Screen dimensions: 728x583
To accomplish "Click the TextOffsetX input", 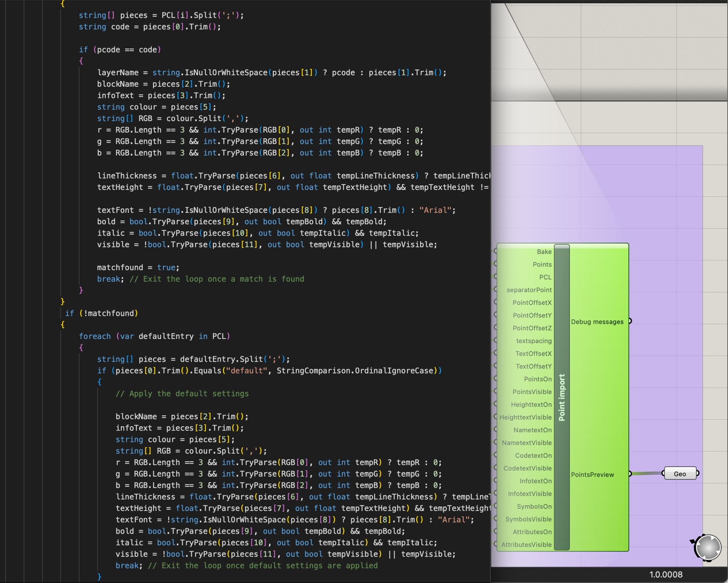I will point(533,354).
